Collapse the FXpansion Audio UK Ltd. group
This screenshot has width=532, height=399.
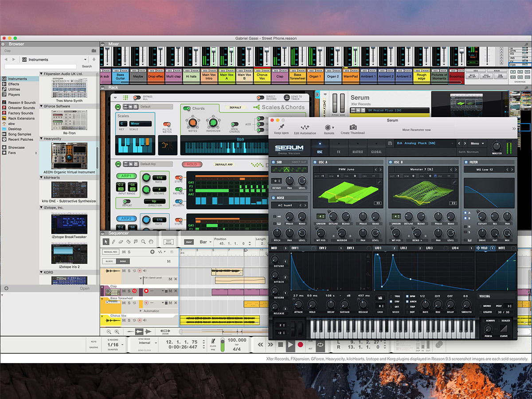41,74
